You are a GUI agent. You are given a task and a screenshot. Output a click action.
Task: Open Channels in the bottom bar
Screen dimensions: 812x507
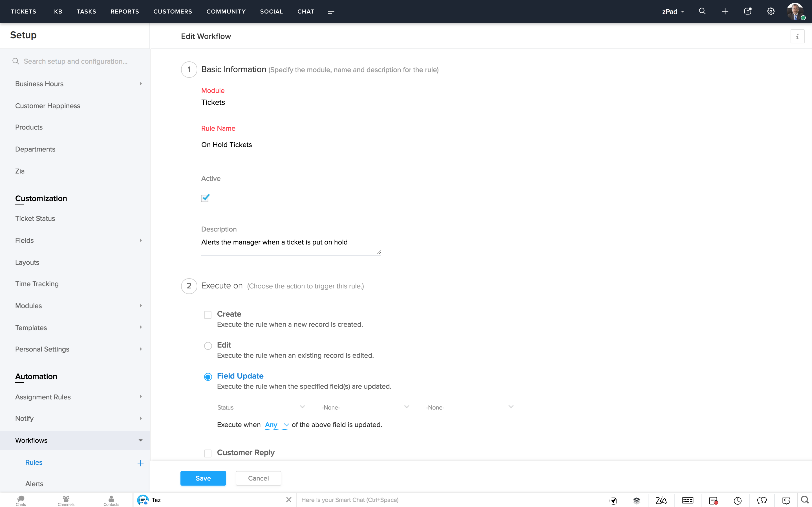[66, 500]
